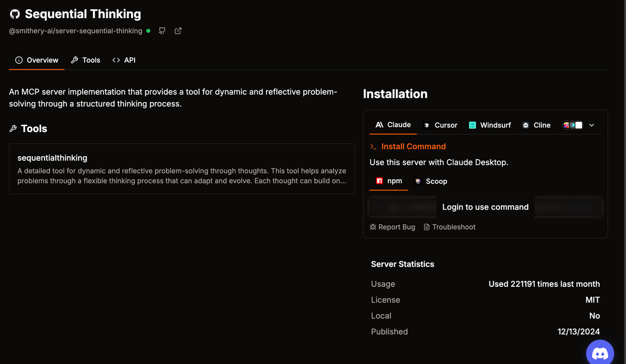Screen dimensions: 626x364
Task: Click the GitHub logo beside Sequential Thinking title
Action: 15,14
